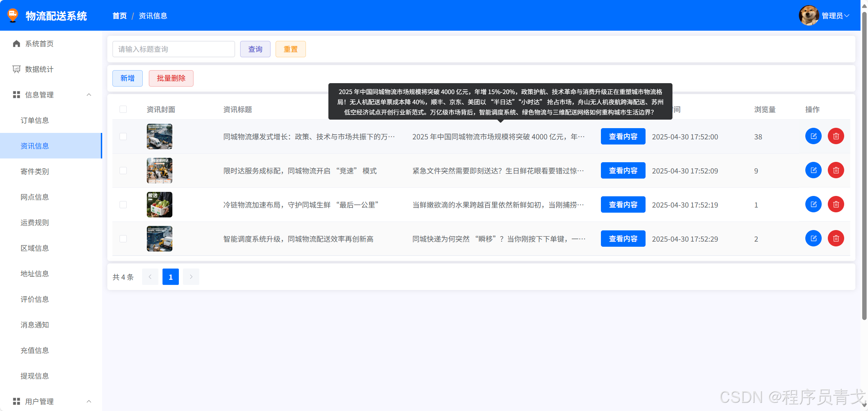Click the red delete icon for first row
The height and width of the screenshot is (411, 868).
pyautogui.click(x=836, y=136)
